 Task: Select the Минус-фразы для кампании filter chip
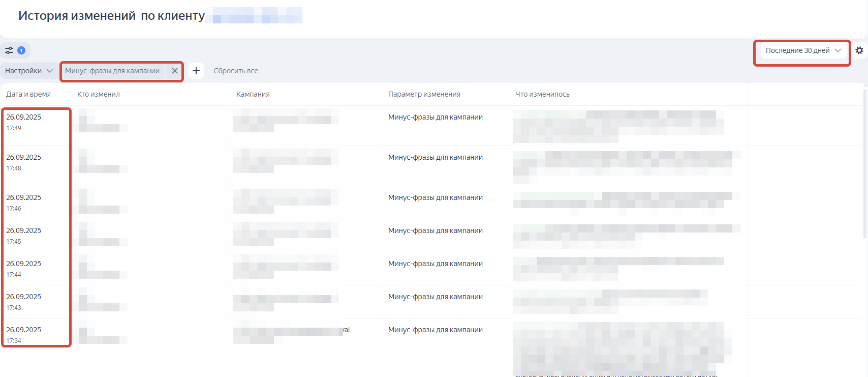[112, 71]
